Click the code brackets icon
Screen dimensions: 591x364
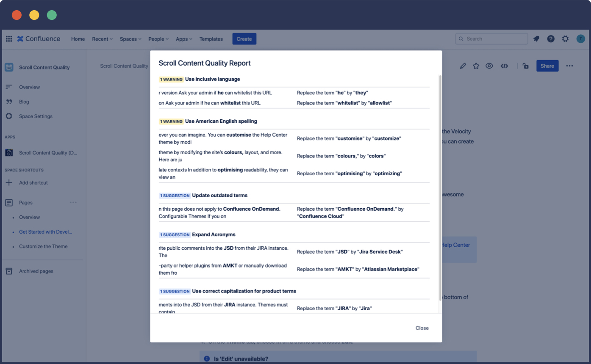coord(504,66)
